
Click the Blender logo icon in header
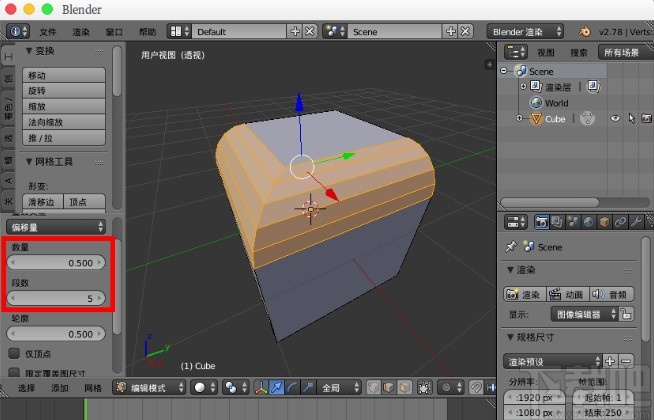(x=584, y=32)
